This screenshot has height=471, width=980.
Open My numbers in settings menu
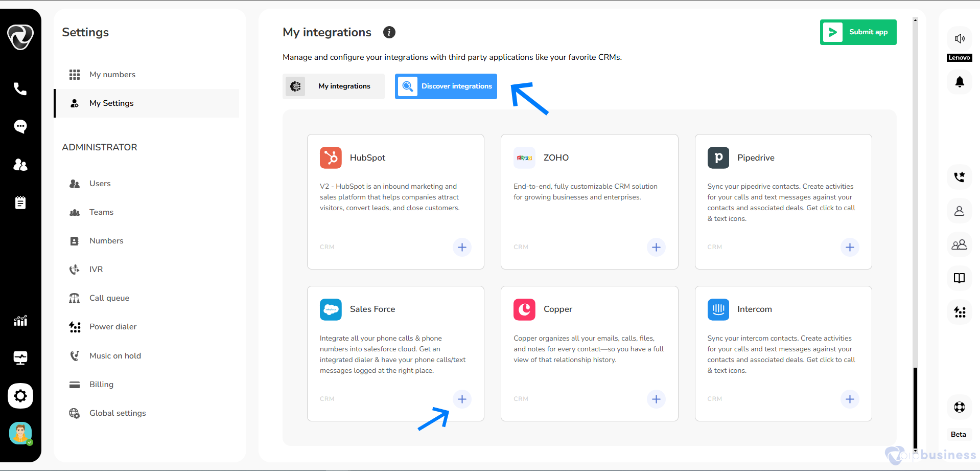(x=147, y=75)
